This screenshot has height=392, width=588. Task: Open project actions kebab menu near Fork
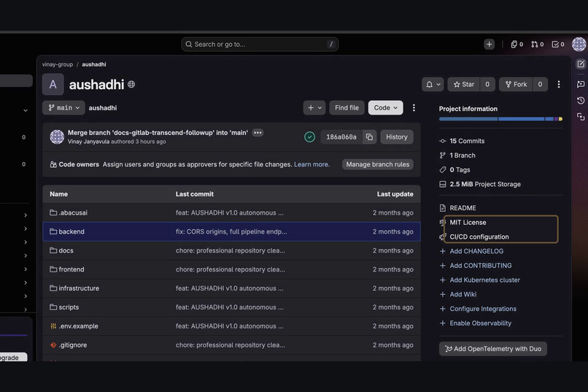click(x=558, y=85)
